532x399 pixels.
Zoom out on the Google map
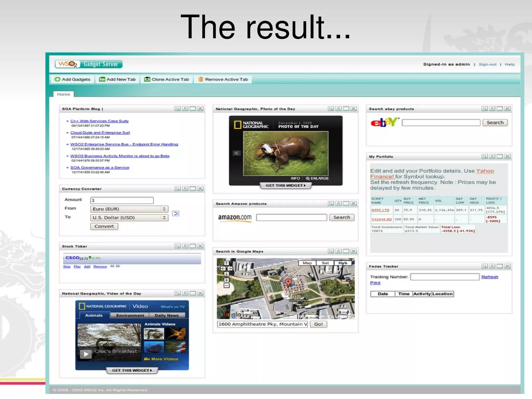coord(227,285)
